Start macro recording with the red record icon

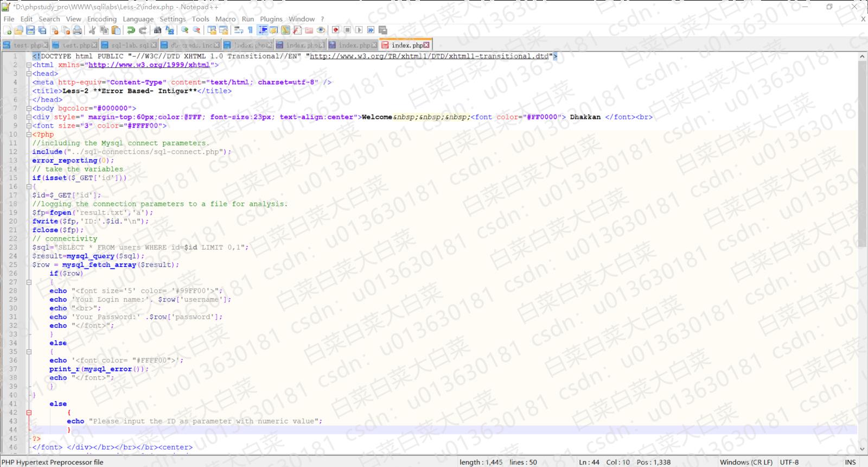coord(336,30)
